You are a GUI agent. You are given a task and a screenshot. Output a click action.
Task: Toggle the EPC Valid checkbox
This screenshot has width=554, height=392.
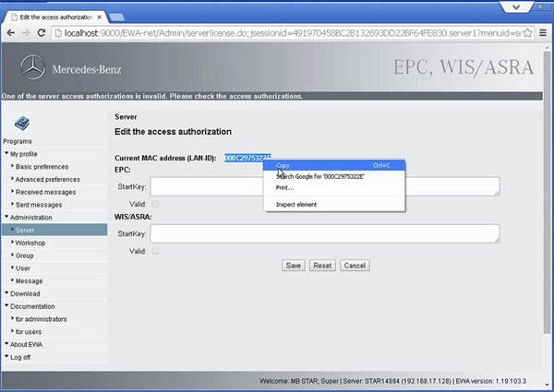tap(155, 204)
